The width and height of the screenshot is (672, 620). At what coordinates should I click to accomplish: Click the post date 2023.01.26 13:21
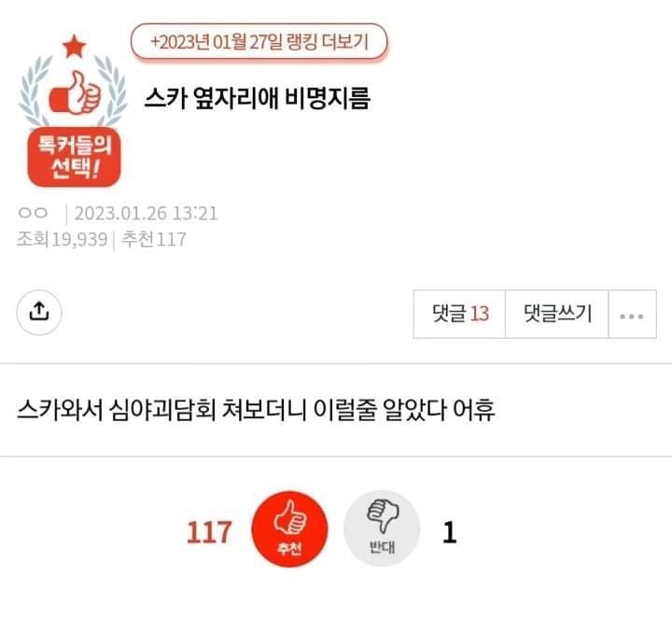pyautogui.click(x=147, y=213)
